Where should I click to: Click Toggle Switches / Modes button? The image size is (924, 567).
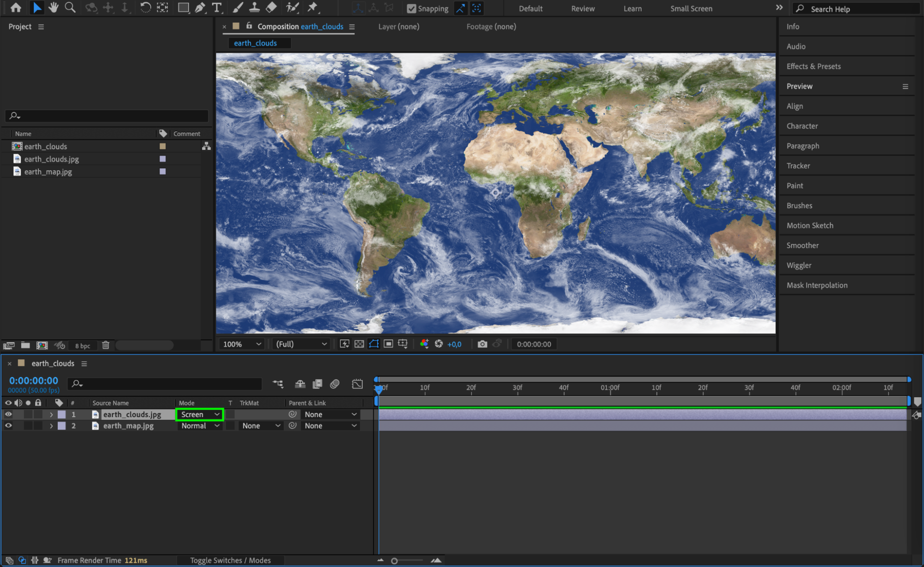tap(230, 560)
